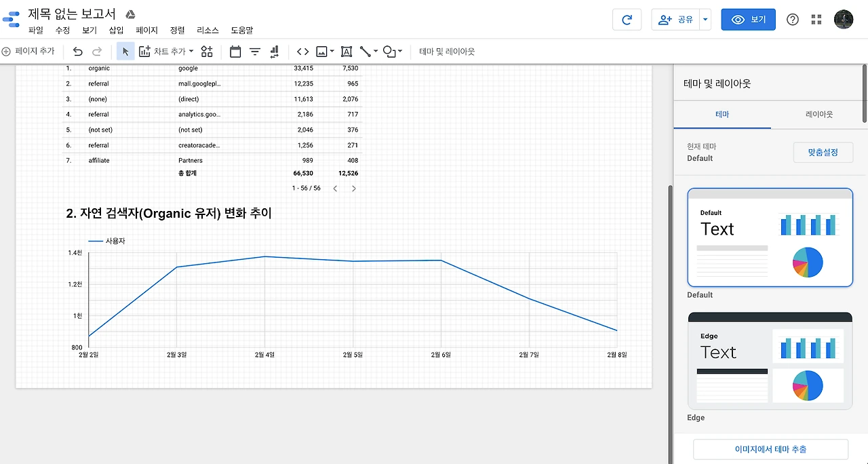The image size is (868, 464).
Task: Switch to the 레이아웃 tab
Action: tap(819, 115)
